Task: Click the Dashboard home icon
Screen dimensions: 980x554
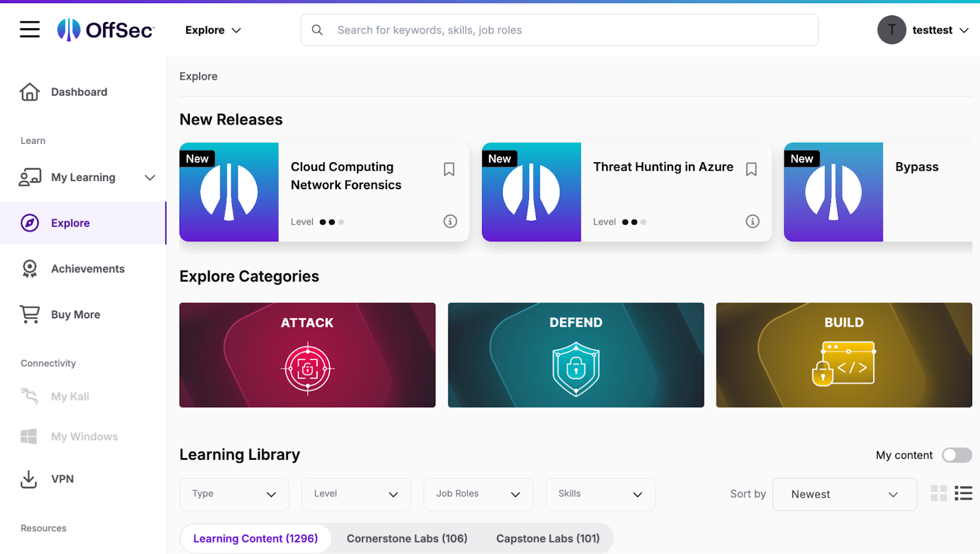Action: coord(29,92)
